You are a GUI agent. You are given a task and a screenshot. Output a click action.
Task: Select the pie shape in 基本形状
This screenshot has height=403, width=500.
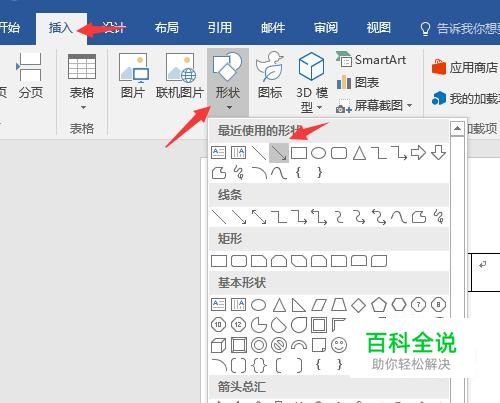pyautogui.click(x=259, y=325)
